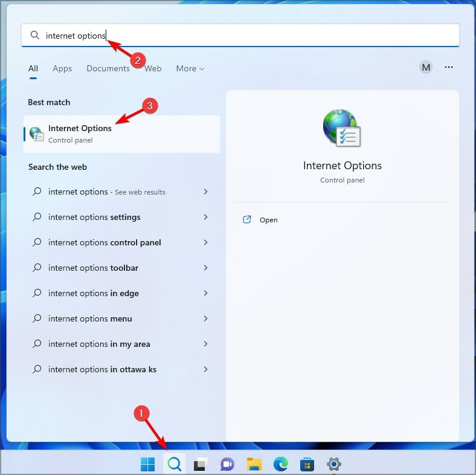Expand chevron for 'internet options in my area'
Image resolution: width=476 pixels, height=475 pixels.
click(205, 344)
